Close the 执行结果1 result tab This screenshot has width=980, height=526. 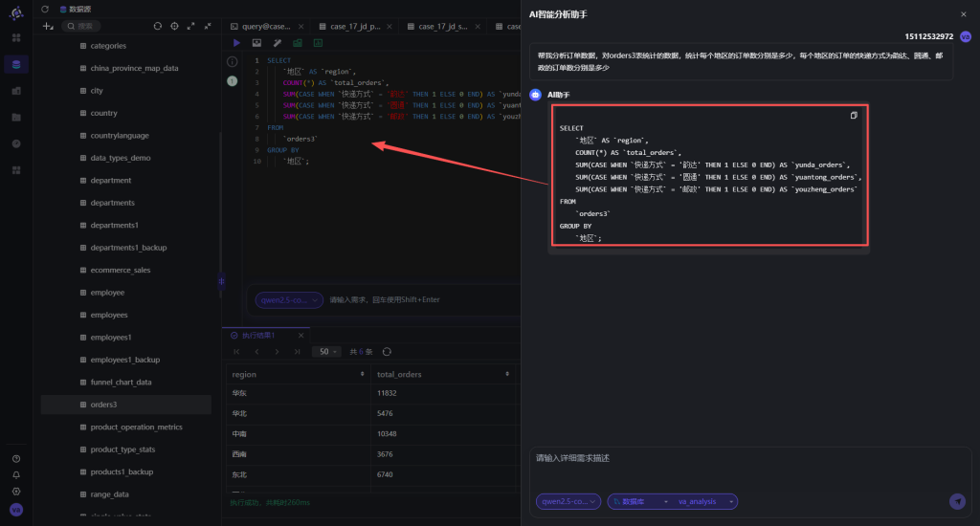click(301, 336)
